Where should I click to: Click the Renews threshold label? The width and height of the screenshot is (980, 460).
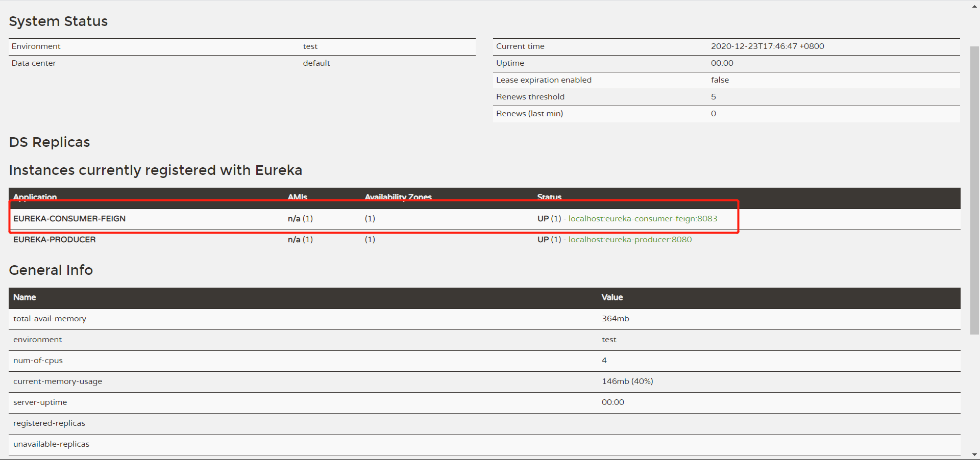pyautogui.click(x=530, y=96)
